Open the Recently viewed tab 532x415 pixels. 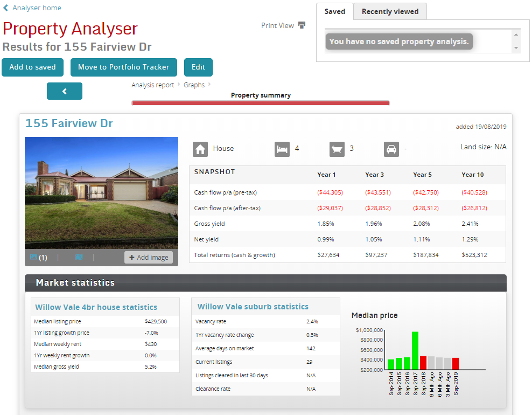tap(389, 11)
